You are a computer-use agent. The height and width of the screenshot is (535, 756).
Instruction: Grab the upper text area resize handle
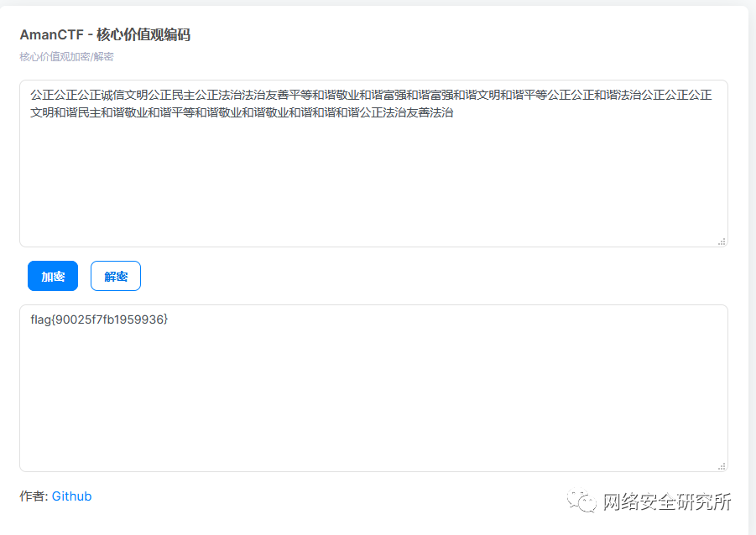(x=722, y=242)
